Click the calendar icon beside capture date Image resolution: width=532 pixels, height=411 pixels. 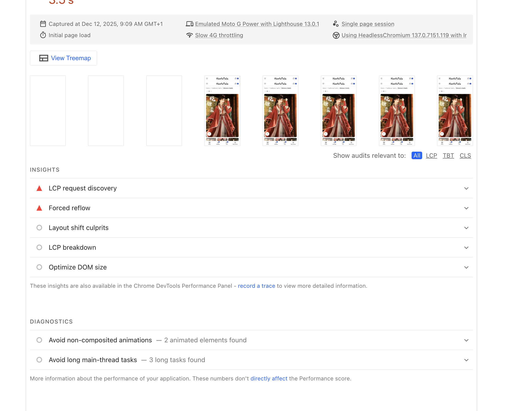[x=43, y=24]
